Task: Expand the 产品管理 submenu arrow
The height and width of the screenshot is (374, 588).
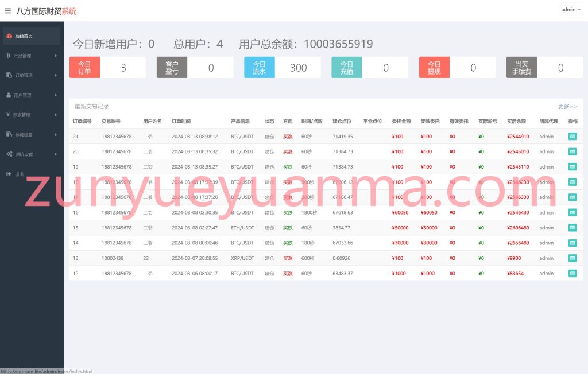Action: (x=56, y=56)
